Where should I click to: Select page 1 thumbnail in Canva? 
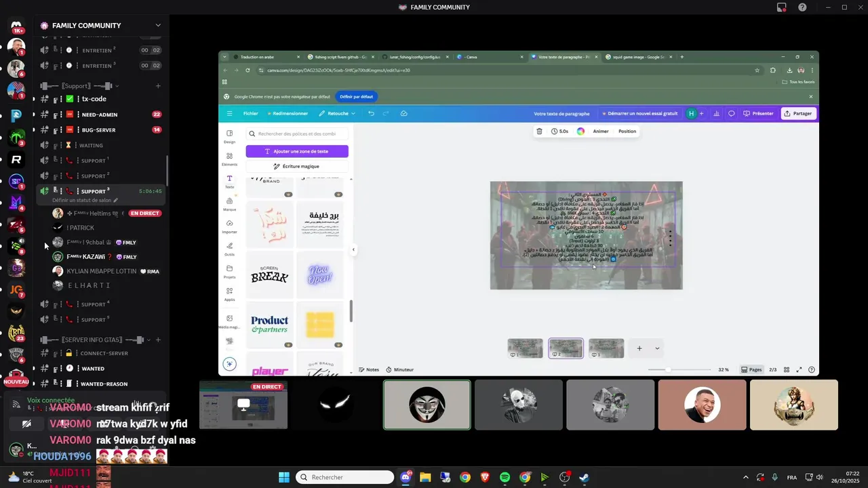pos(525,348)
